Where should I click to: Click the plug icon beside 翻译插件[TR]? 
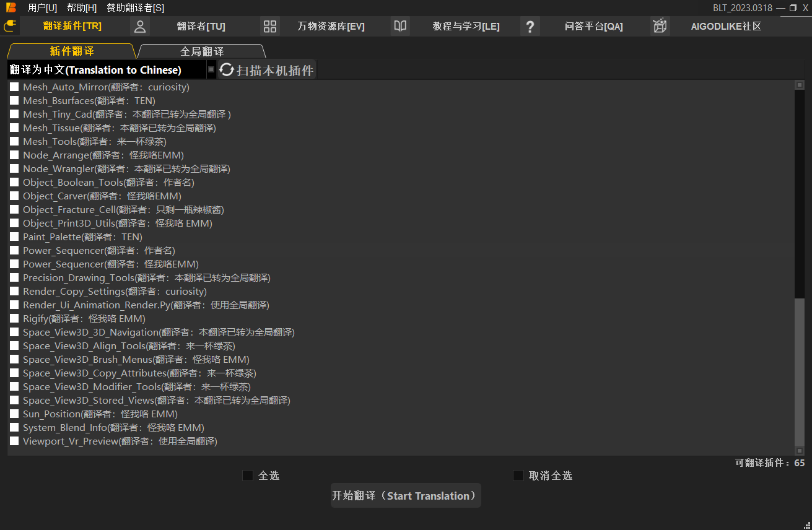(10, 26)
